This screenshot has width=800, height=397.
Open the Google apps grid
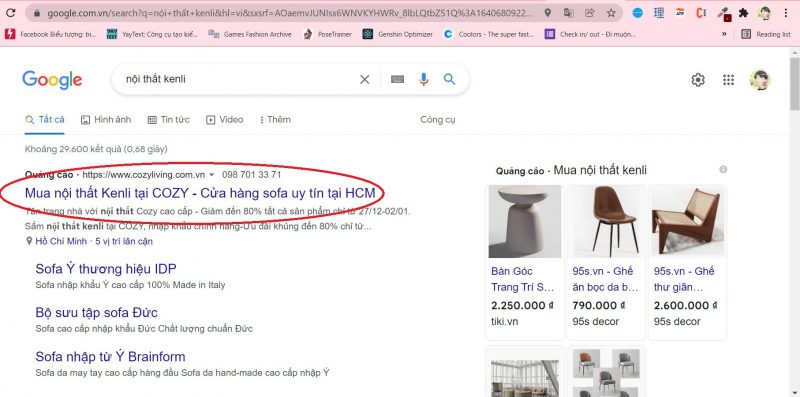pos(729,80)
